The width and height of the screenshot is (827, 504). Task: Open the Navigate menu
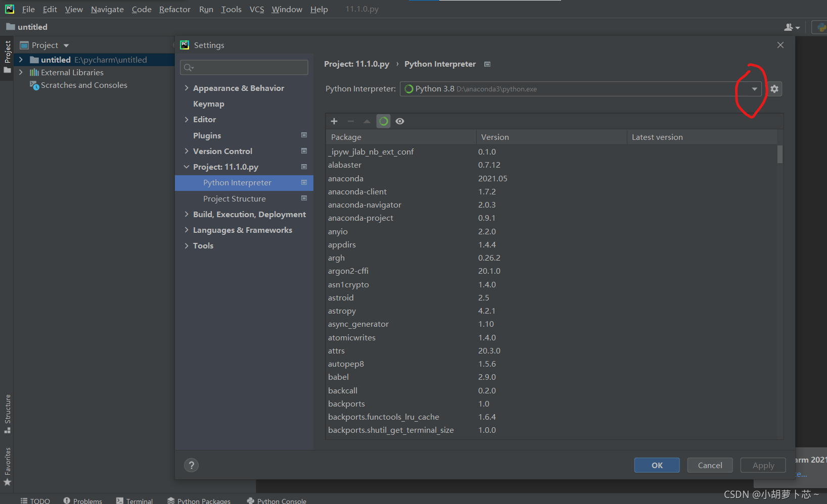click(x=107, y=9)
